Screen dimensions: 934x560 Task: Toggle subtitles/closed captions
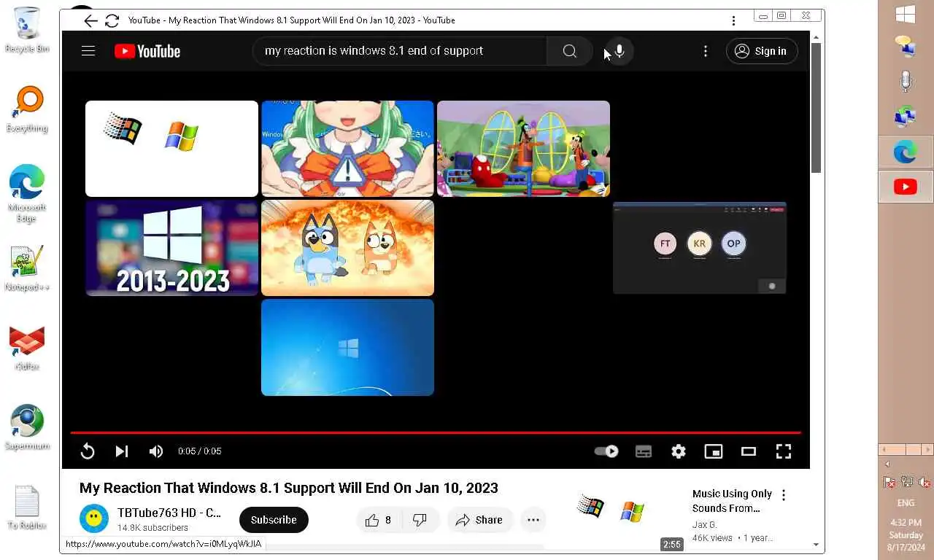pos(644,451)
